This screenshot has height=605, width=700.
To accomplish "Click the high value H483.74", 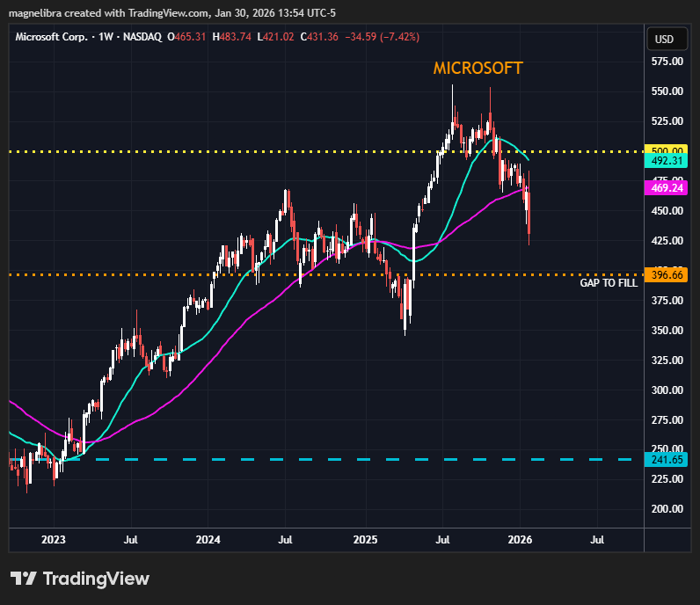I will tap(231, 37).
